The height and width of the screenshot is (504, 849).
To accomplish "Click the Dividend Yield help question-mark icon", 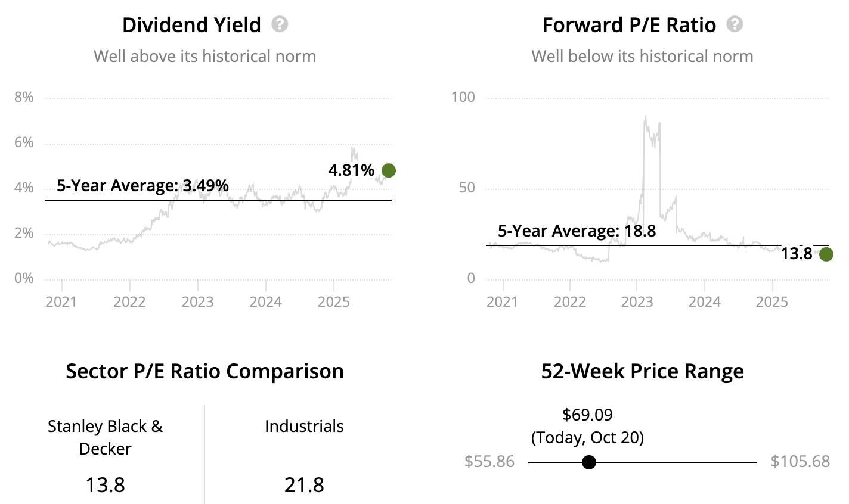I will click(280, 24).
